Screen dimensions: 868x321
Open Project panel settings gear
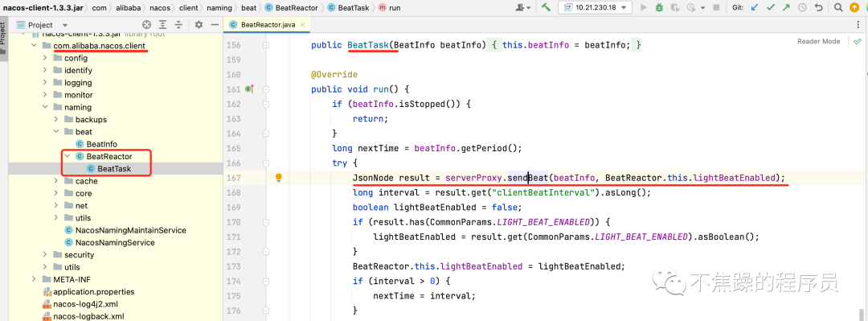tap(199, 25)
